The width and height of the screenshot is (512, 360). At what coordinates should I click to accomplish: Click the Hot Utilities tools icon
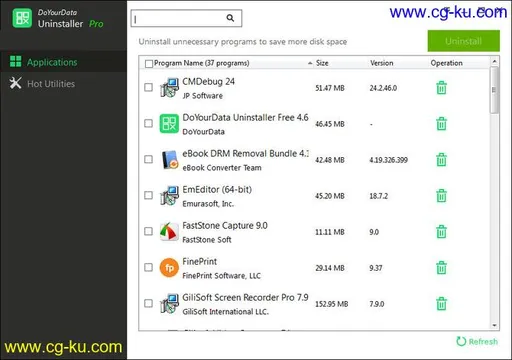[15, 83]
